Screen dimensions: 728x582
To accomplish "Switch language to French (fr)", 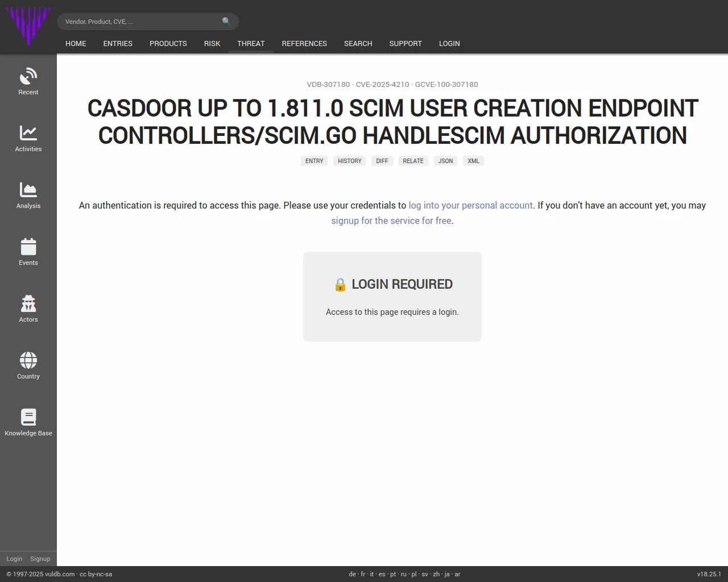I will point(363,574).
